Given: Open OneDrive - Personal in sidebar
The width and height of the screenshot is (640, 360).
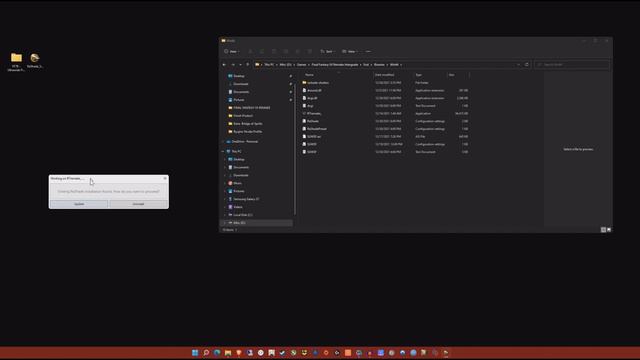Looking at the screenshot, I should click(244, 142).
